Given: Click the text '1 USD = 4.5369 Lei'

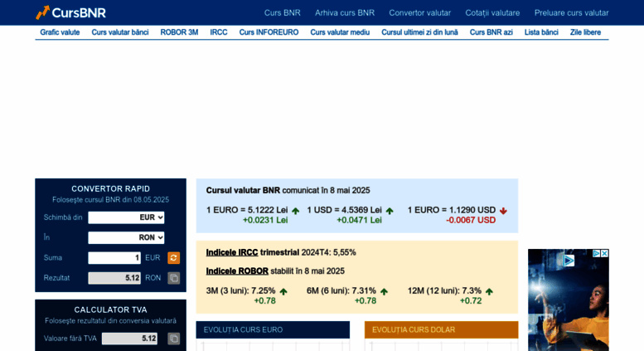Looking at the screenshot, I should point(344,210).
